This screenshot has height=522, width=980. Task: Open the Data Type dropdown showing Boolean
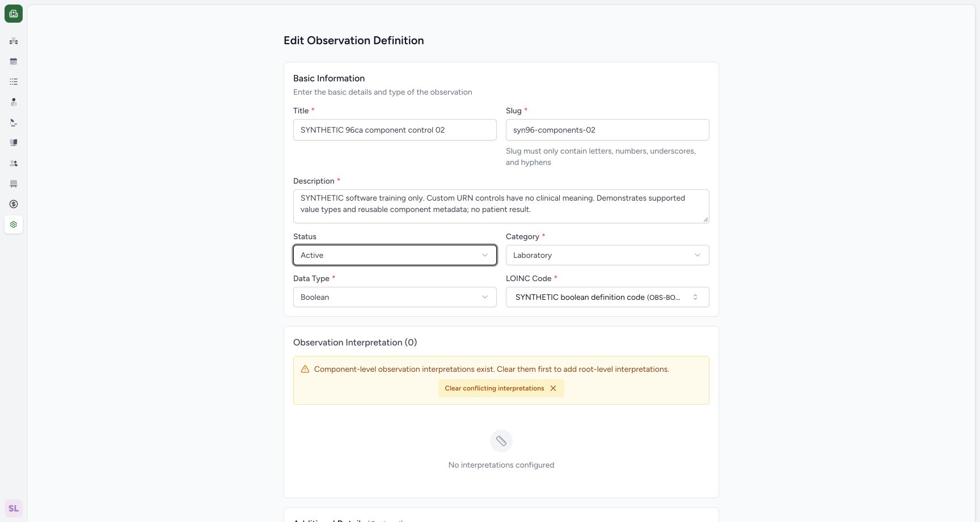[395, 297]
